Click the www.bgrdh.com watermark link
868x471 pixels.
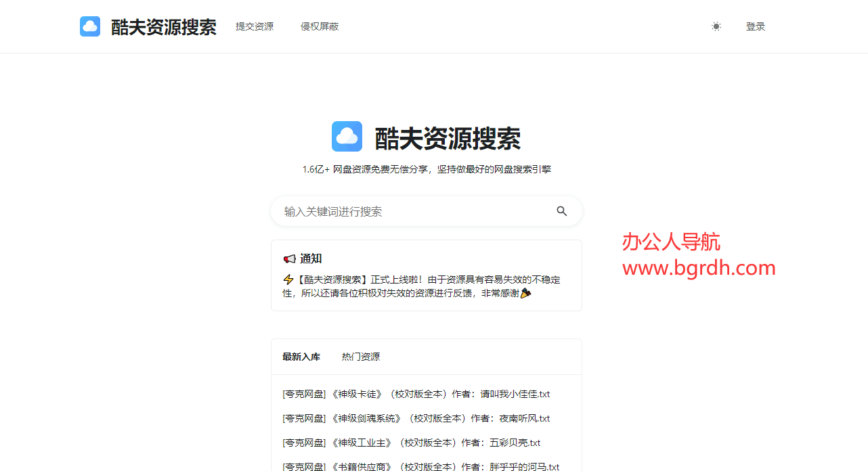pyautogui.click(x=699, y=268)
